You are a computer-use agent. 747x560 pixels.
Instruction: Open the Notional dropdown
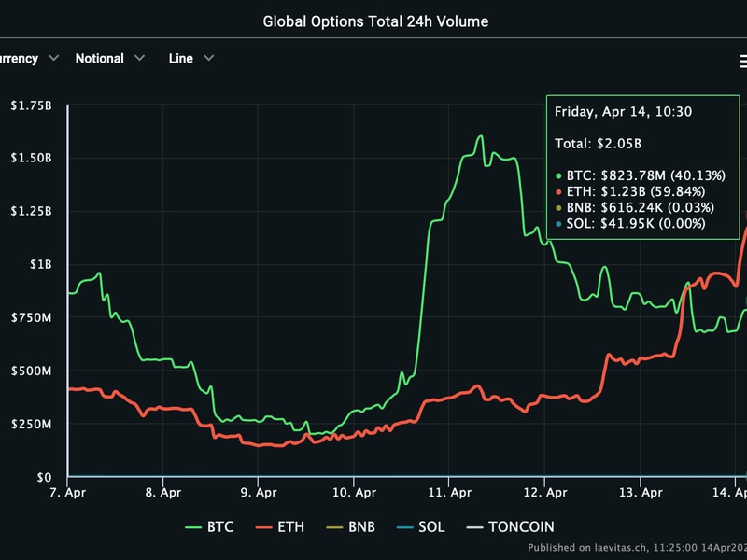coord(110,58)
